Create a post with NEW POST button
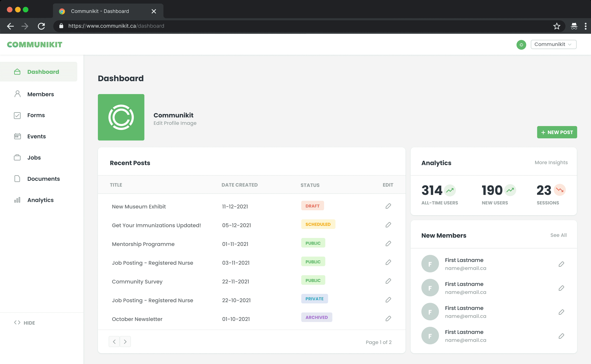The height and width of the screenshot is (364, 591). 557,132
